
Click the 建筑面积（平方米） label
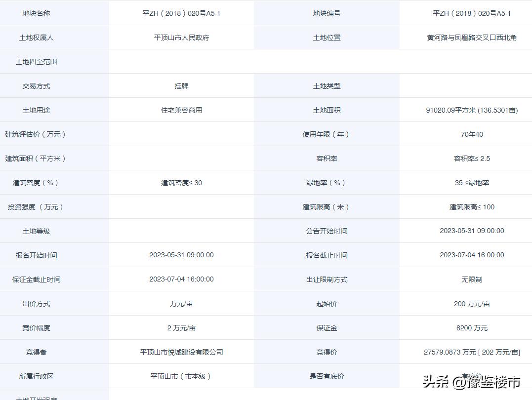(35, 159)
